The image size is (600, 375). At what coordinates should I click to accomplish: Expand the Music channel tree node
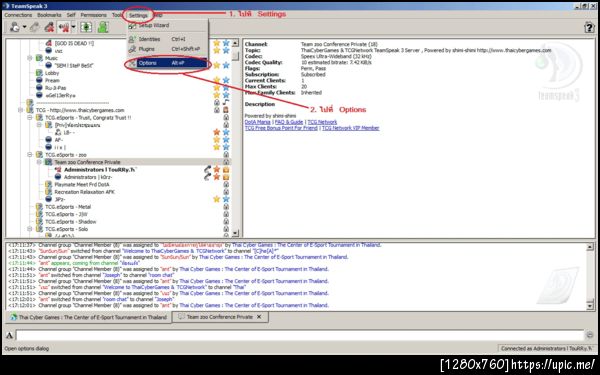click(29, 58)
